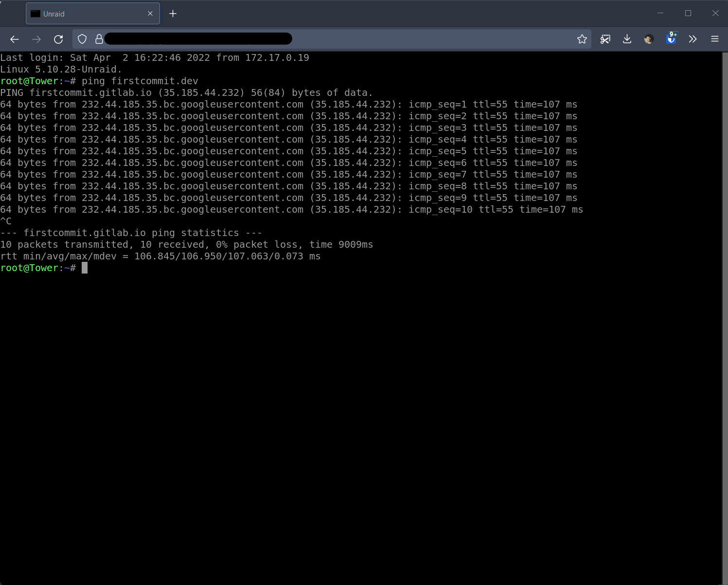The image size is (728, 585).
Task: Click the terminal vertical scrollbar thumb
Action: pyautogui.click(x=725, y=318)
